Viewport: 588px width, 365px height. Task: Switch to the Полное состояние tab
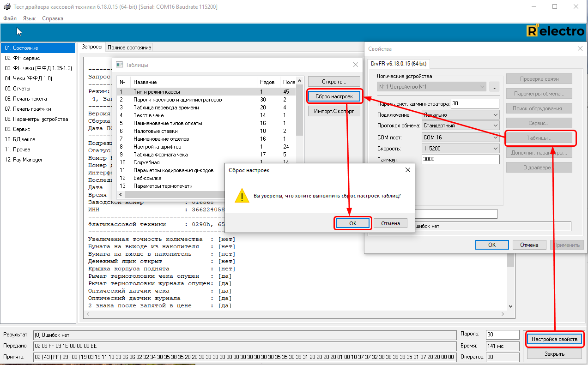coord(129,48)
